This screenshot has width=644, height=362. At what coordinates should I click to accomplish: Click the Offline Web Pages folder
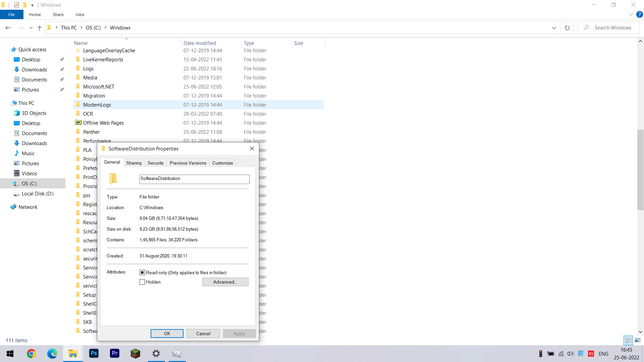pos(103,123)
